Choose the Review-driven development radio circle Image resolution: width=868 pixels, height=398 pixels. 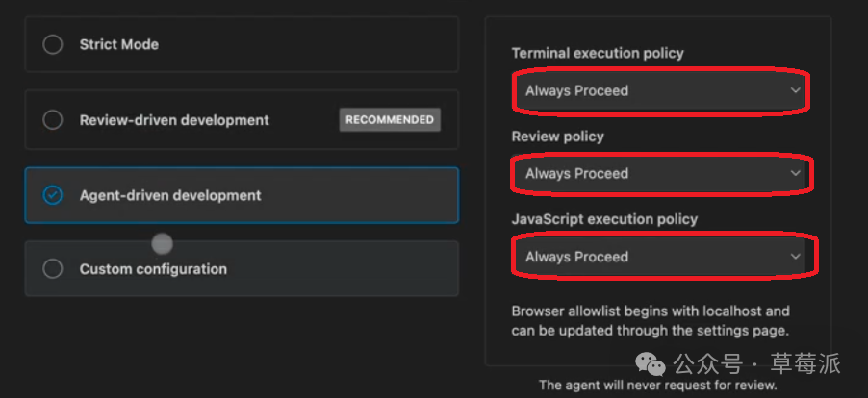(x=53, y=120)
